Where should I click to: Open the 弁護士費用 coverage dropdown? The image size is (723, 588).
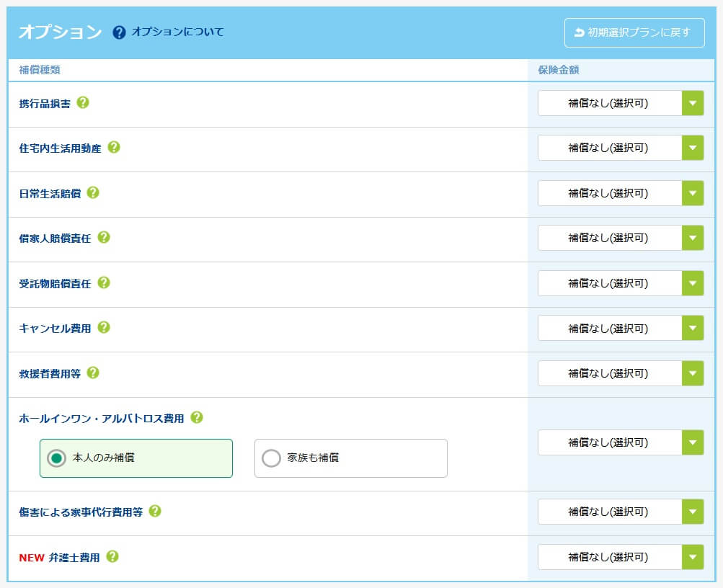[621, 557]
